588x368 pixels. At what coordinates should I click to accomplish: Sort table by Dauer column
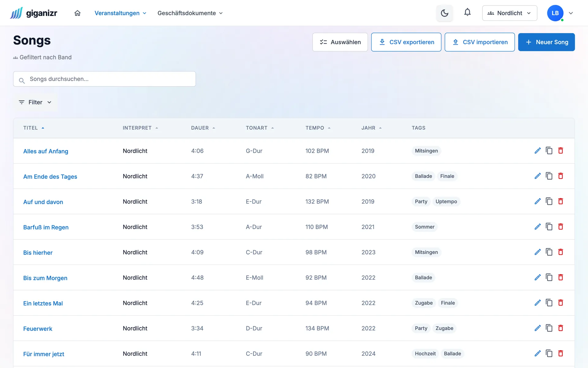(203, 128)
